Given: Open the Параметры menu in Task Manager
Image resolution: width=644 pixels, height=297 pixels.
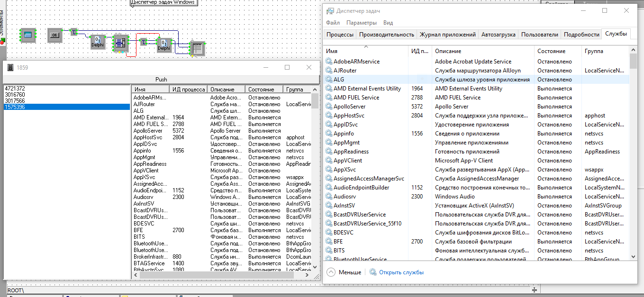Looking at the screenshot, I should pyautogui.click(x=362, y=23).
